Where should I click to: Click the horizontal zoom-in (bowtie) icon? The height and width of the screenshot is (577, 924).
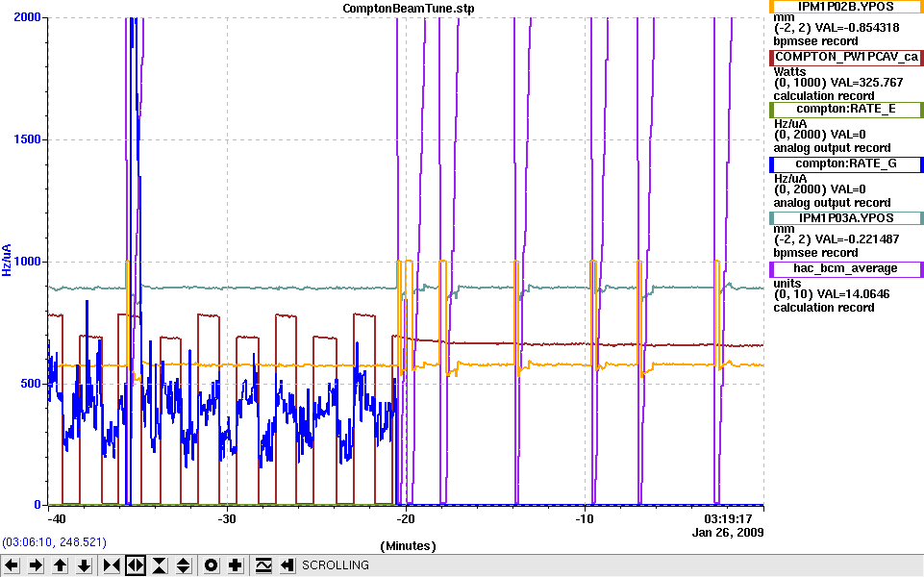pos(112,565)
